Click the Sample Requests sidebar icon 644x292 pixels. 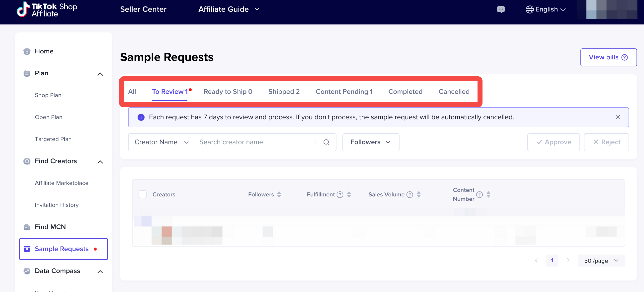(27, 248)
